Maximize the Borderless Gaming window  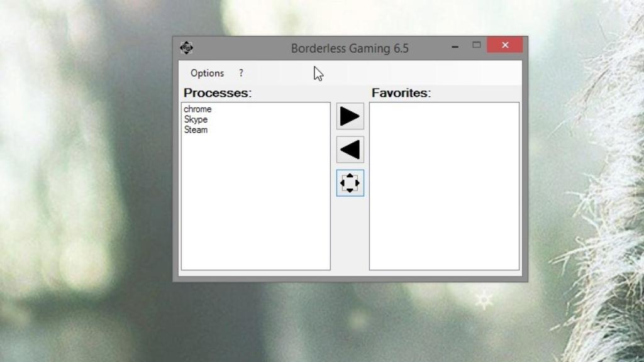[x=476, y=45]
